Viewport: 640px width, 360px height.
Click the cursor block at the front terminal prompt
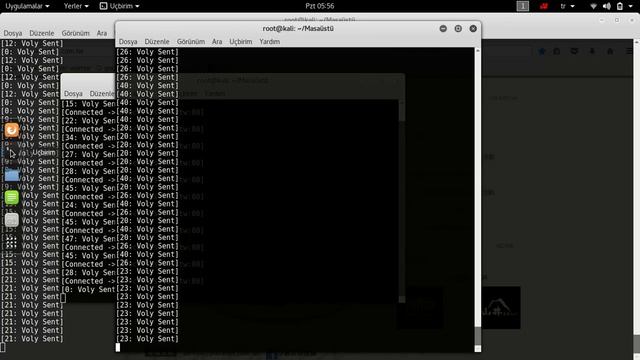pos(118,347)
